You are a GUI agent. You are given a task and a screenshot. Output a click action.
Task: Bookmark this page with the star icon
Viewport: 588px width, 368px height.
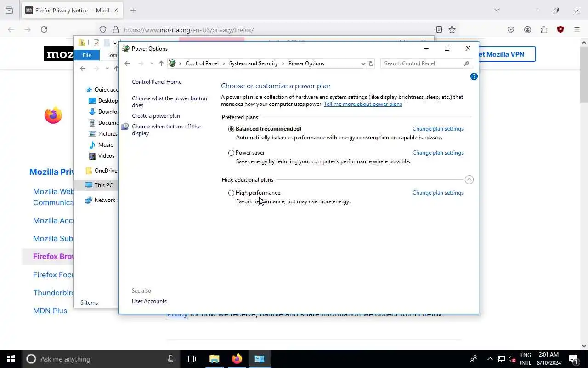(452, 29)
